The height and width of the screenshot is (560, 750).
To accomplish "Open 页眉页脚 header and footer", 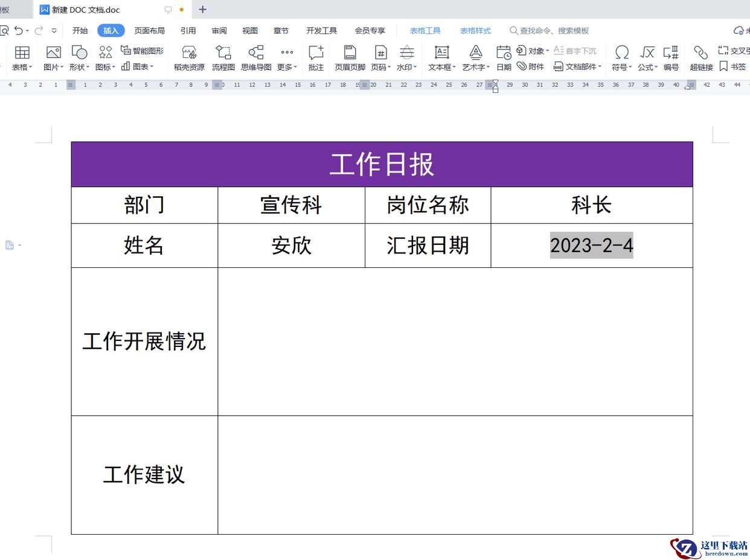I will (350, 58).
